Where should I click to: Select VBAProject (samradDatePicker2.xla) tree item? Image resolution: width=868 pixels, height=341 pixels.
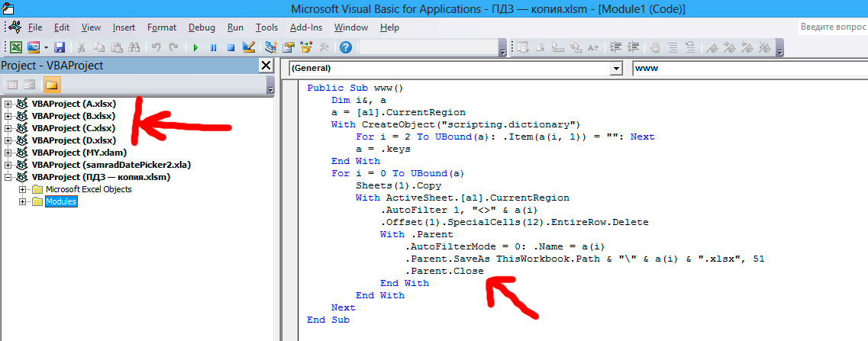coord(111,165)
